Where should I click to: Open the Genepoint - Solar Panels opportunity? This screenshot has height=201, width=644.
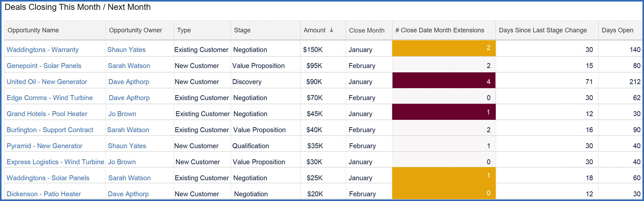44,66
